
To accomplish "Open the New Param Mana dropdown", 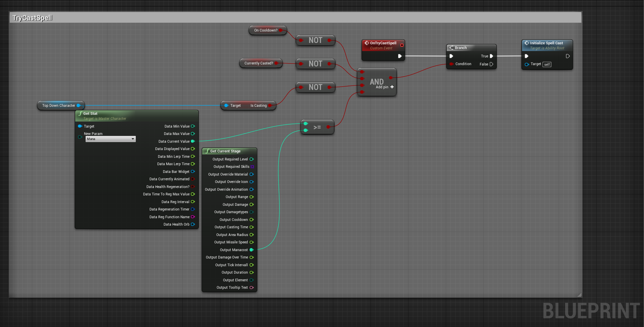I will (x=111, y=139).
